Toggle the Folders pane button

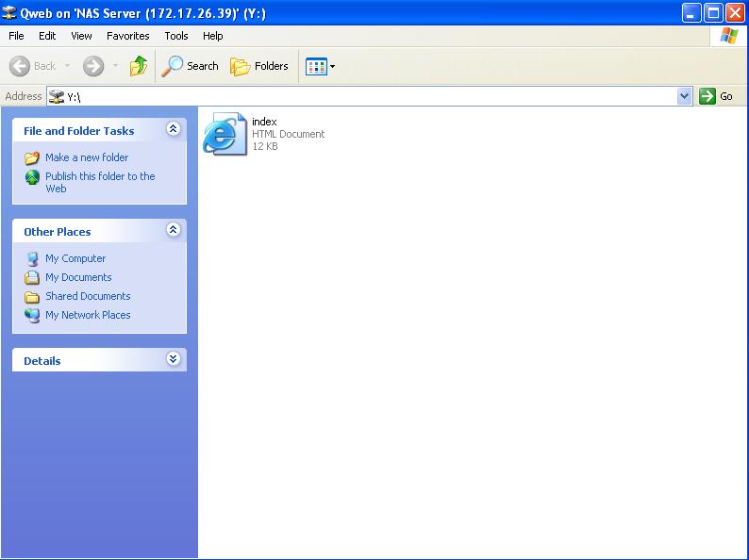(x=259, y=66)
